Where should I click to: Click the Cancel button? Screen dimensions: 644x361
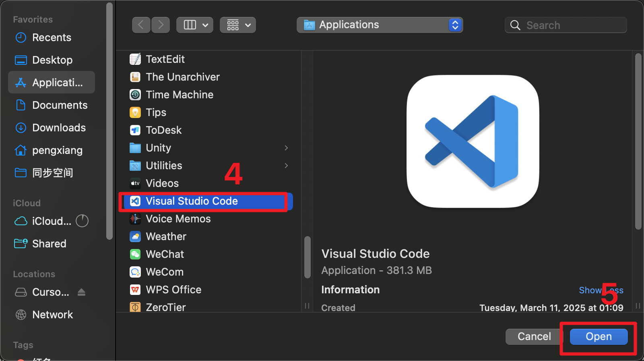[x=534, y=336]
